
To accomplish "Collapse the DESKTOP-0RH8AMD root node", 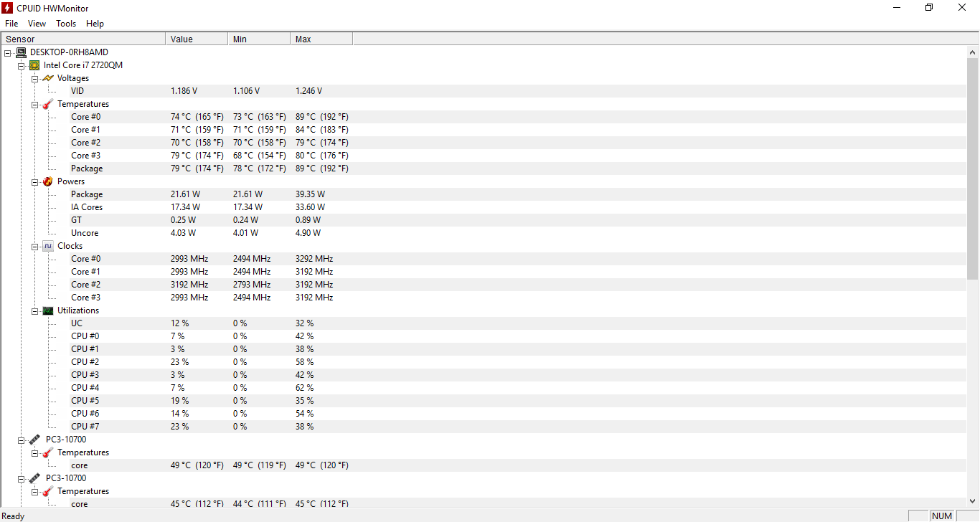I will [8, 52].
